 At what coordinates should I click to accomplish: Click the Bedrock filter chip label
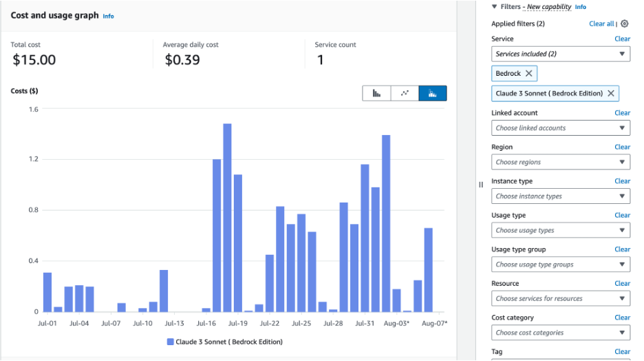point(508,73)
